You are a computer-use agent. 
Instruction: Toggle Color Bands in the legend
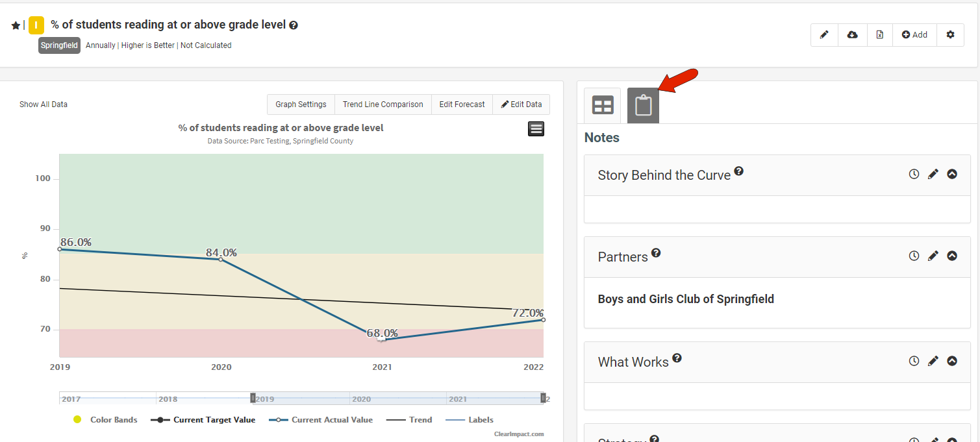[106, 420]
